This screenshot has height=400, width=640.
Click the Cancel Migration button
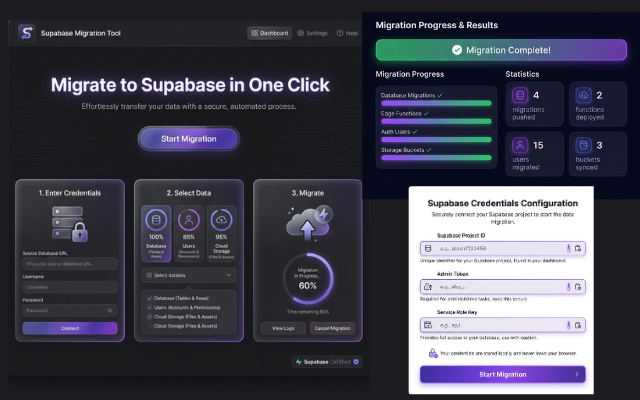coord(332,328)
